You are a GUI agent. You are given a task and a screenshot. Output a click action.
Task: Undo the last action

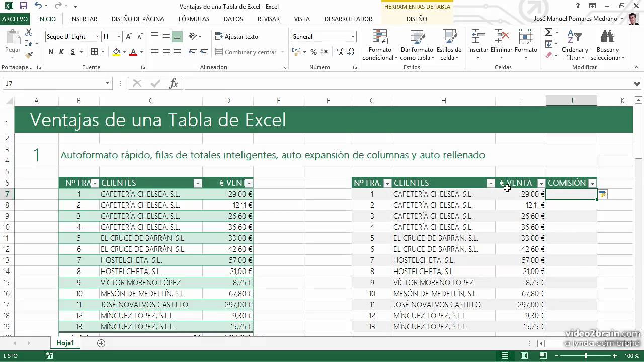[39, 6]
